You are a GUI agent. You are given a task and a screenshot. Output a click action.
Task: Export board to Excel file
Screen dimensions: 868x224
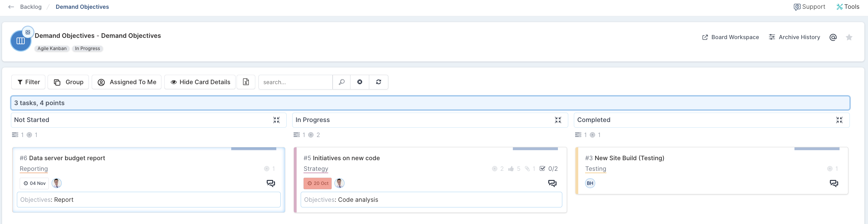[x=246, y=82]
